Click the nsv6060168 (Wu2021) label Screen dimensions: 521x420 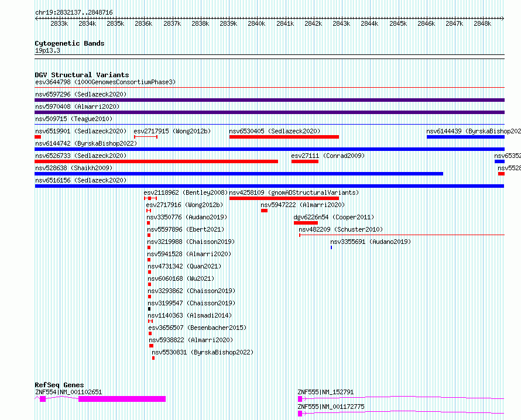(181, 278)
